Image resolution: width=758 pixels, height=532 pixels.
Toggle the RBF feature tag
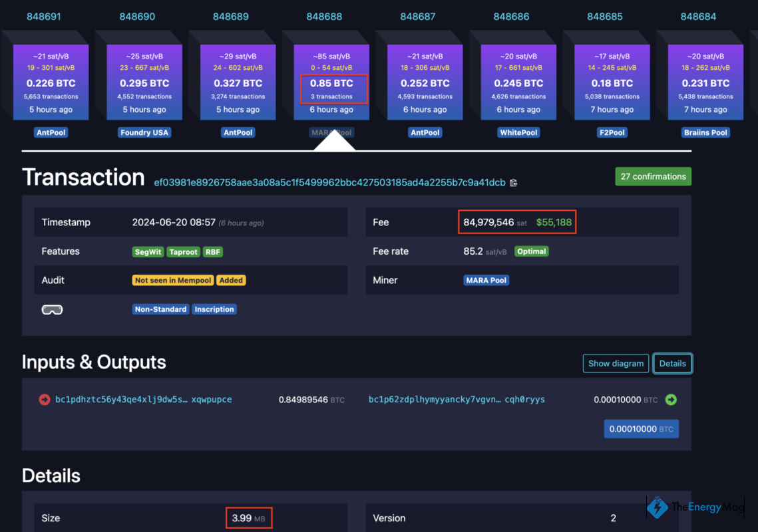[212, 251]
